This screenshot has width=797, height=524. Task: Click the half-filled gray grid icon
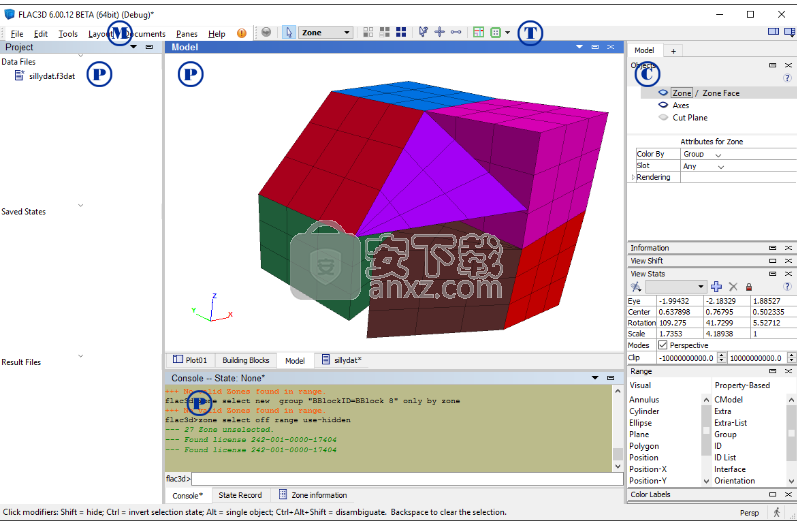(385, 33)
